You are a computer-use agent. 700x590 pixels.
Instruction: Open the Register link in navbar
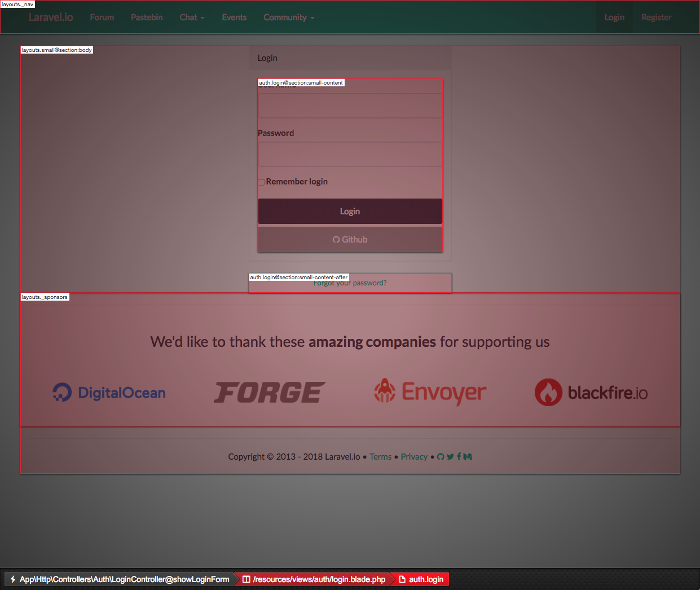(656, 17)
